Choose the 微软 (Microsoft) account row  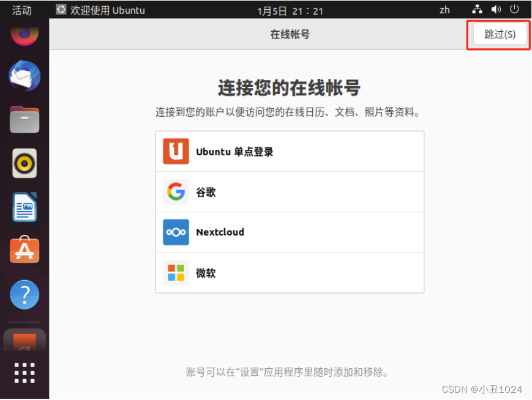tap(290, 273)
